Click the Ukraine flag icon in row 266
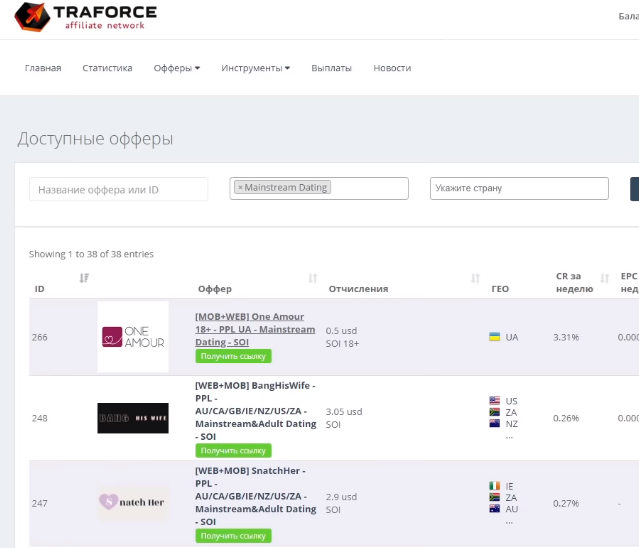 point(494,337)
